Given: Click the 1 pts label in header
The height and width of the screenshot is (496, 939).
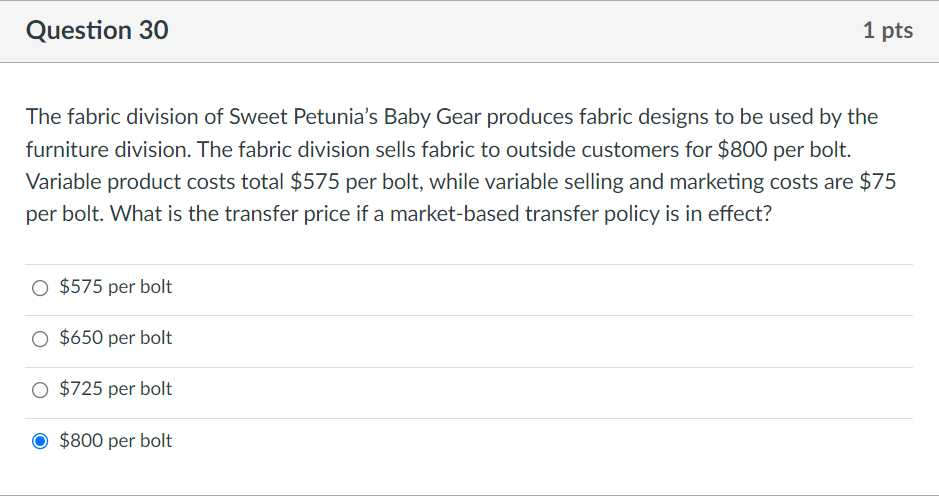Looking at the screenshot, I should tap(887, 31).
